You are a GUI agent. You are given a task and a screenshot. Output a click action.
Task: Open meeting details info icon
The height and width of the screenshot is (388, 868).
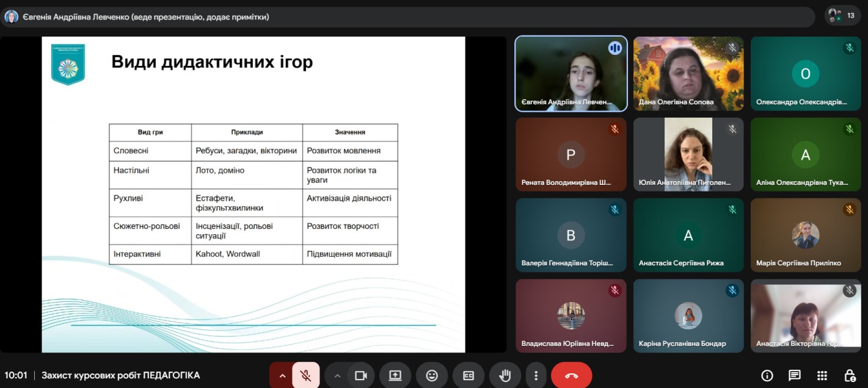click(x=767, y=375)
